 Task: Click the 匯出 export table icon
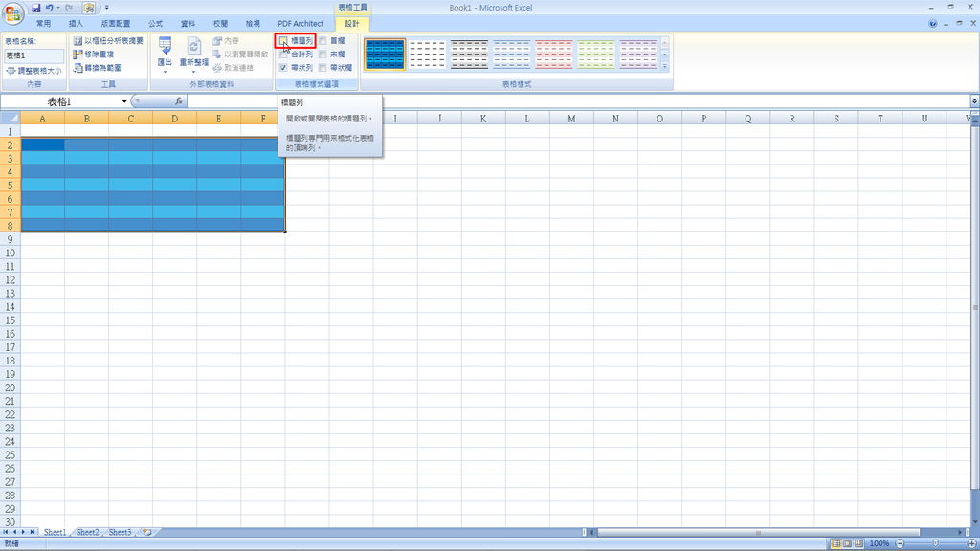click(x=165, y=46)
